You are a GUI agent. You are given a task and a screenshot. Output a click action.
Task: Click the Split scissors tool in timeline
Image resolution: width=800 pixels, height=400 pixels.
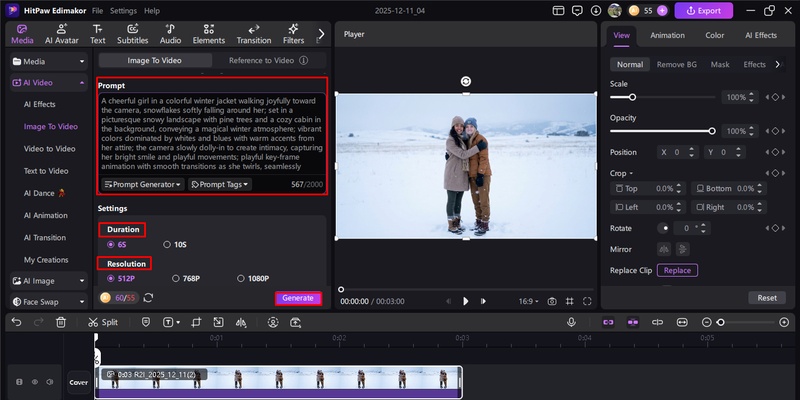(102, 322)
